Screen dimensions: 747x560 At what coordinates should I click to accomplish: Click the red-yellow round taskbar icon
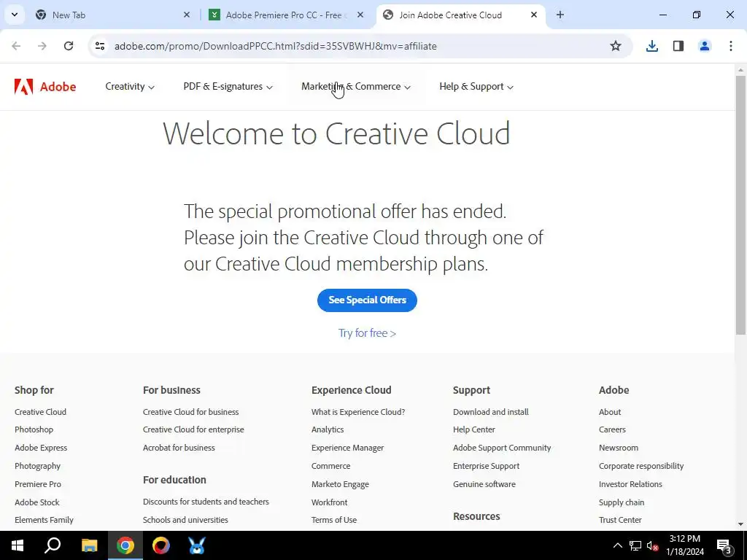161,545
